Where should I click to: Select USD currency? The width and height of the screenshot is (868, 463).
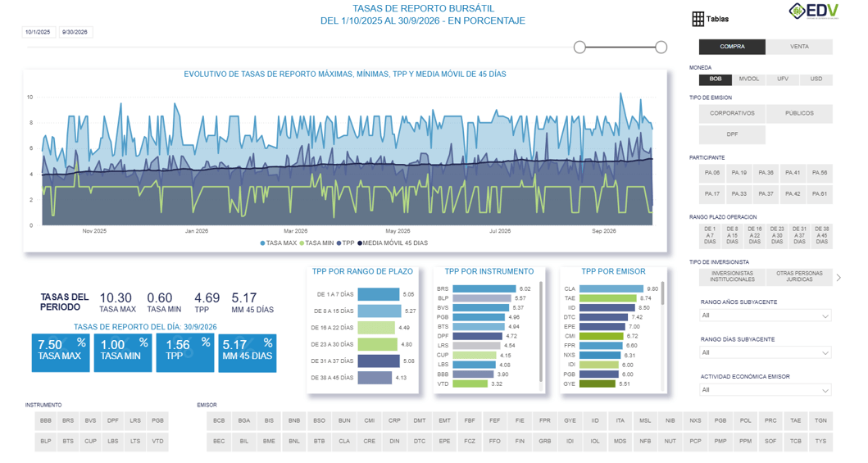coord(816,79)
